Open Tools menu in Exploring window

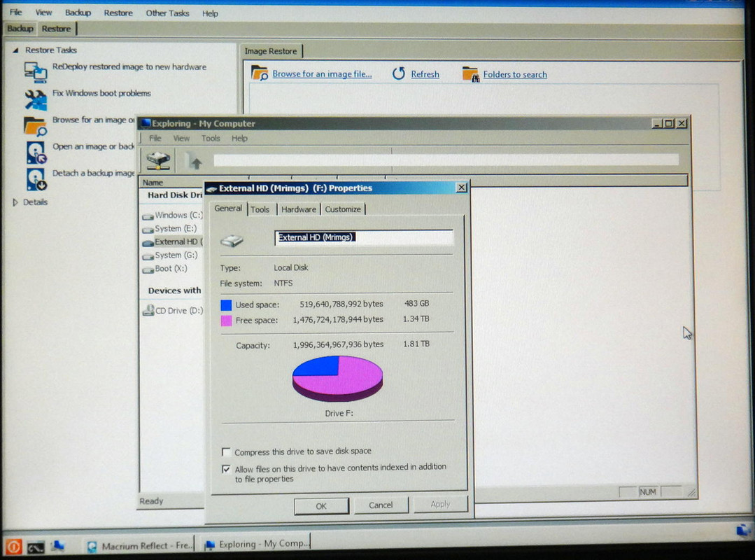pos(211,138)
